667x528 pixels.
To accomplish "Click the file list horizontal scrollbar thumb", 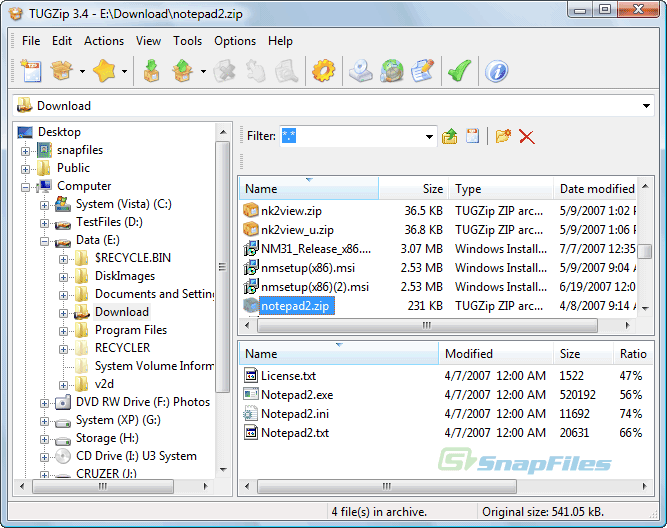I will (x=427, y=325).
